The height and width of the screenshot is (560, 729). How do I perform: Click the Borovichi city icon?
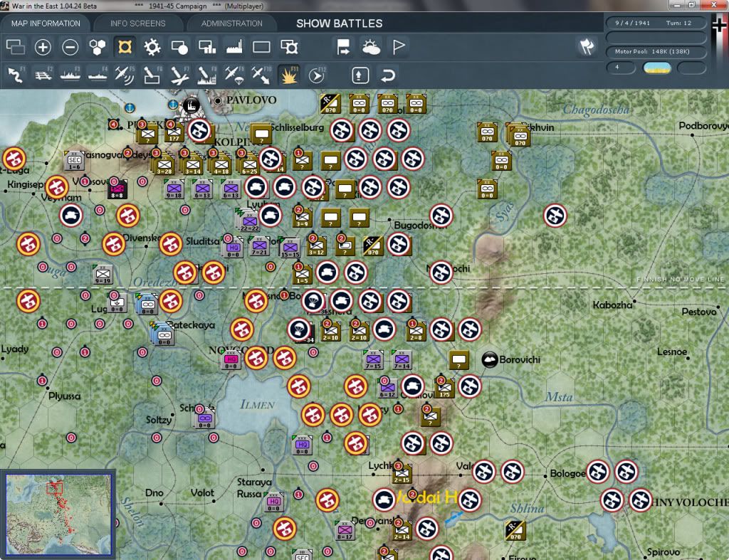coord(490,359)
